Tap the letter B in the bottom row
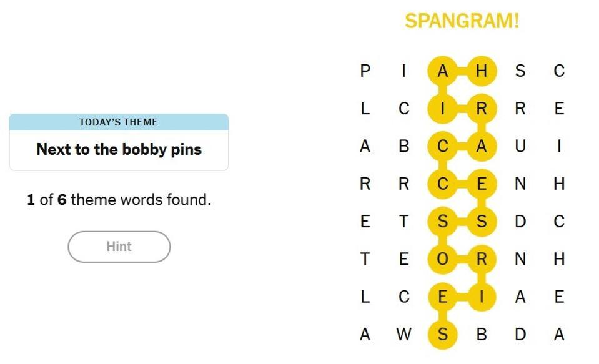Image resolution: width=599 pixels, height=364 pixels. [x=481, y=335]
